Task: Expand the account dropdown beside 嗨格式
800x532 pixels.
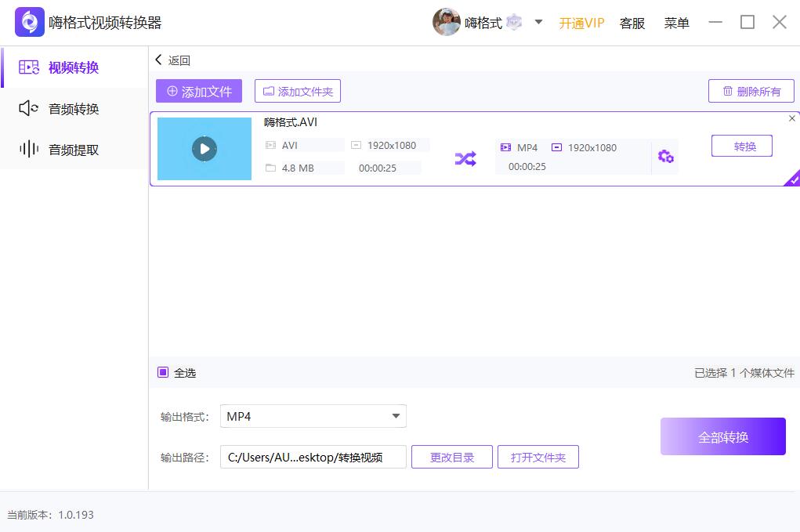Action: coord(538,22)
